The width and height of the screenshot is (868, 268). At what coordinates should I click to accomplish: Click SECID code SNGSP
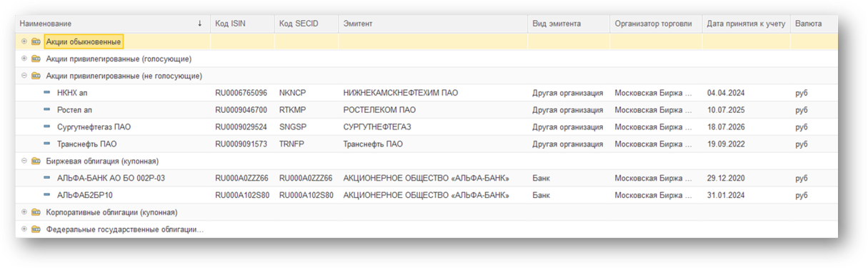(292, 127)
